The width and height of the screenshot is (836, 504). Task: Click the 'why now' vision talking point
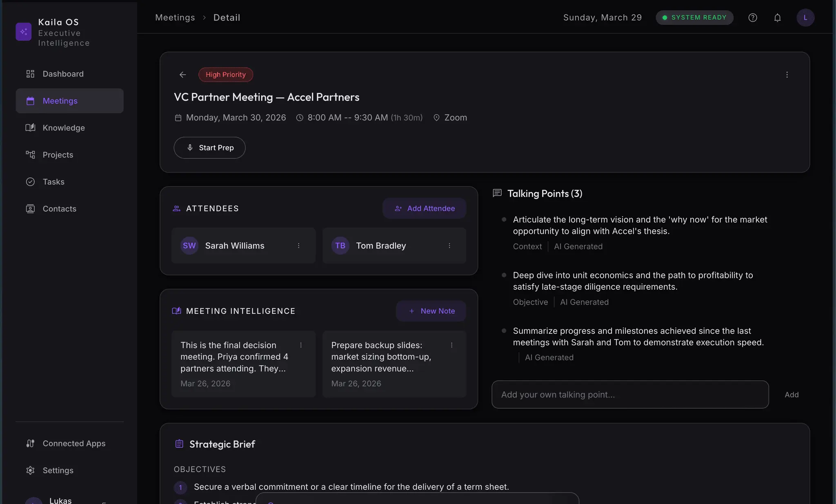point(640,225)
